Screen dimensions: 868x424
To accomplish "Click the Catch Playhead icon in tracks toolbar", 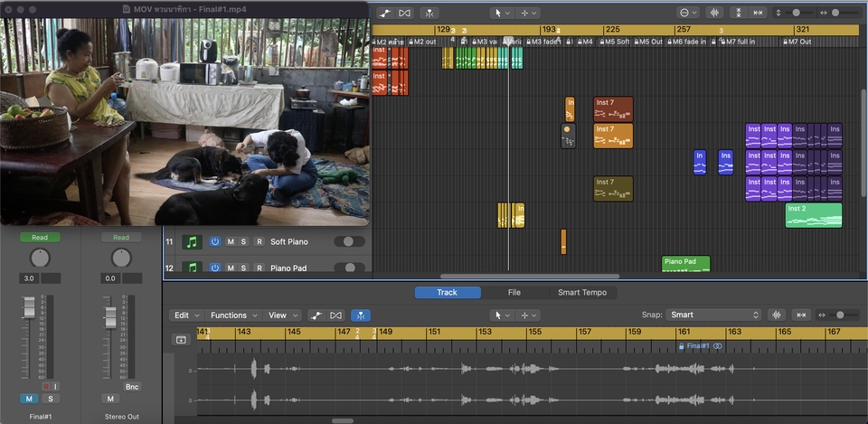I will (430, 13).
